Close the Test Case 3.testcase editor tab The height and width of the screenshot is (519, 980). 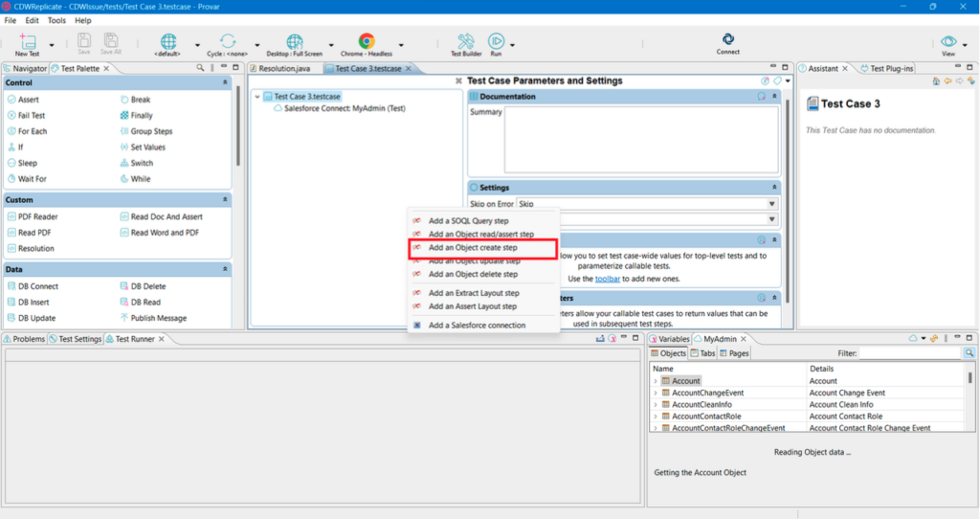(x=409, y=68)
